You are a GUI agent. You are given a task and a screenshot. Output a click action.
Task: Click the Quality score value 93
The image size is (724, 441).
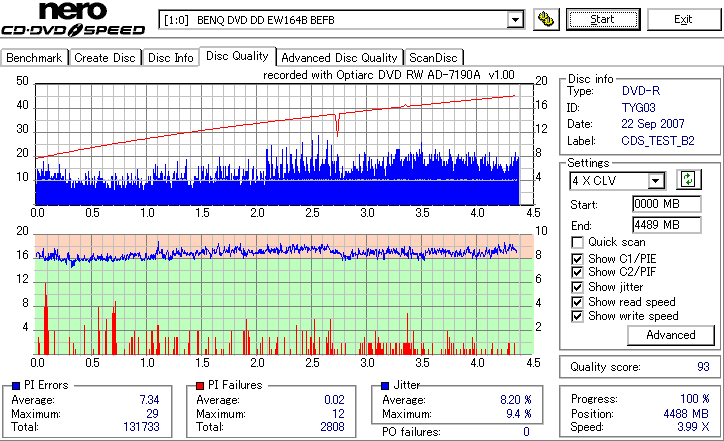(x=703, y=367)
